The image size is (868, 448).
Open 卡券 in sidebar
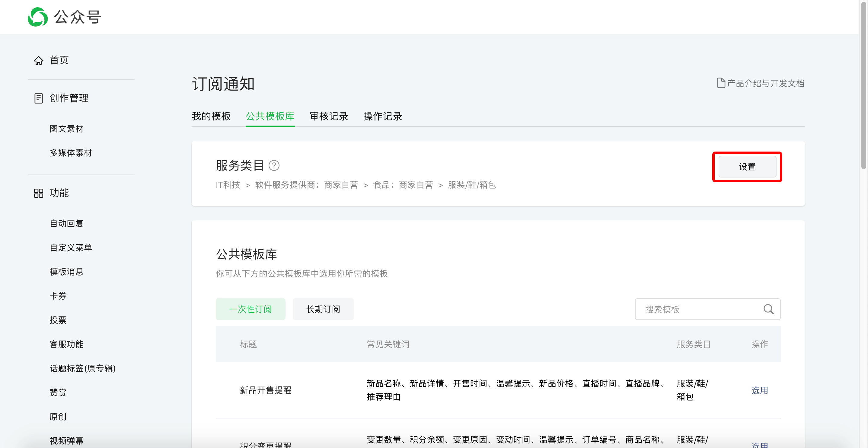[58, 296]
